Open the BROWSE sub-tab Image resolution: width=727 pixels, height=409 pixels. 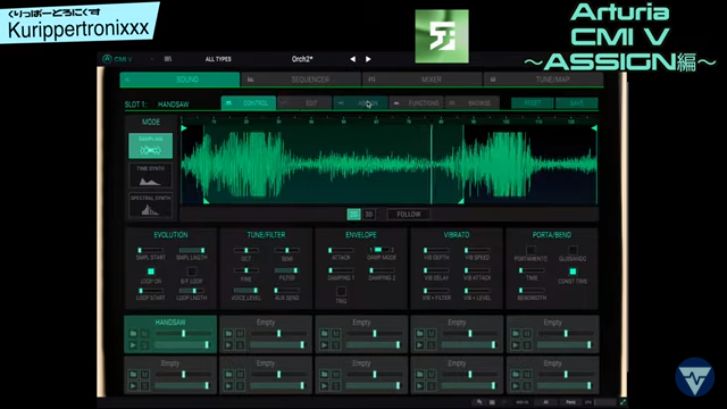(472, 103)
